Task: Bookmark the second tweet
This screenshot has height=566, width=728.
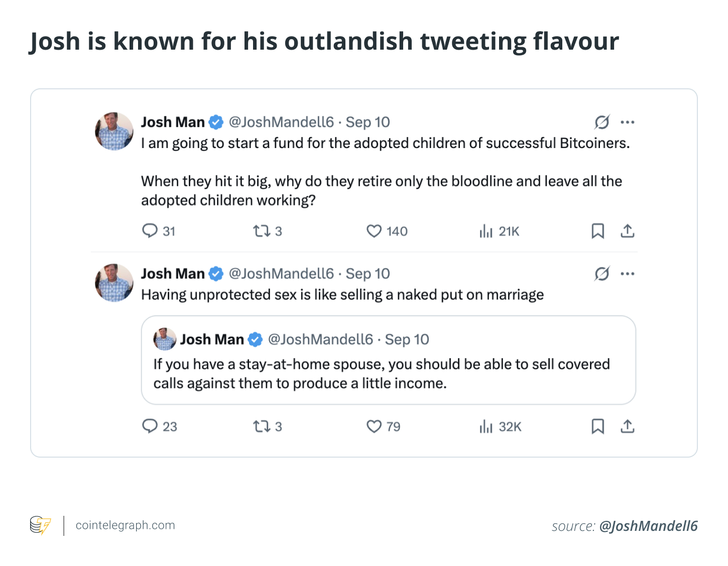Action: pyautogui.click(x=597, y=426)
